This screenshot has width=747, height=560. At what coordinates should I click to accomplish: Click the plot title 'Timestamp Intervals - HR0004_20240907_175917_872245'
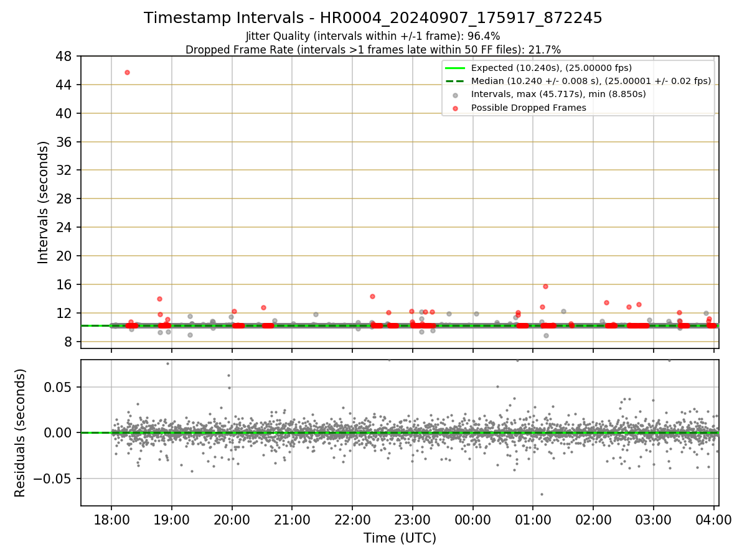pos(373,18)
